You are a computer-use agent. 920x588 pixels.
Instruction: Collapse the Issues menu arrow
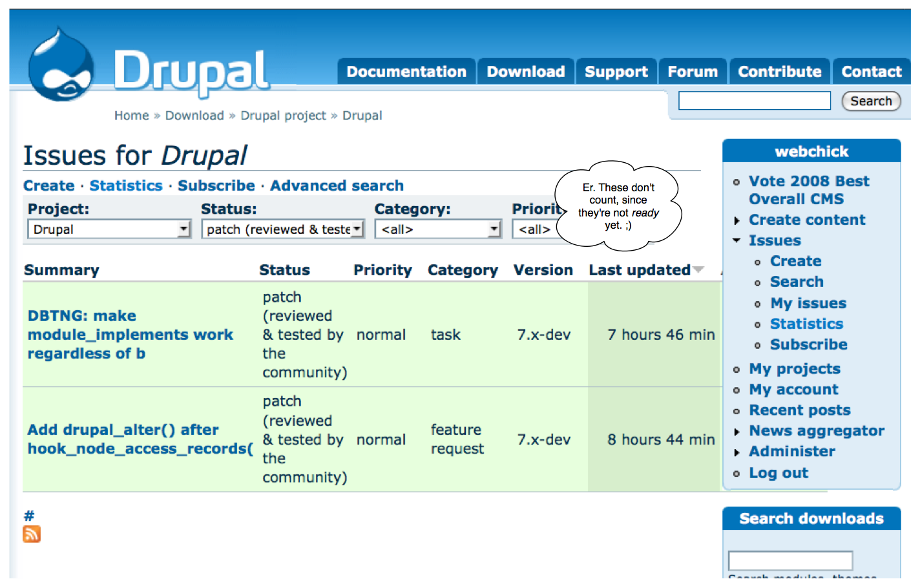coord(737,240)
